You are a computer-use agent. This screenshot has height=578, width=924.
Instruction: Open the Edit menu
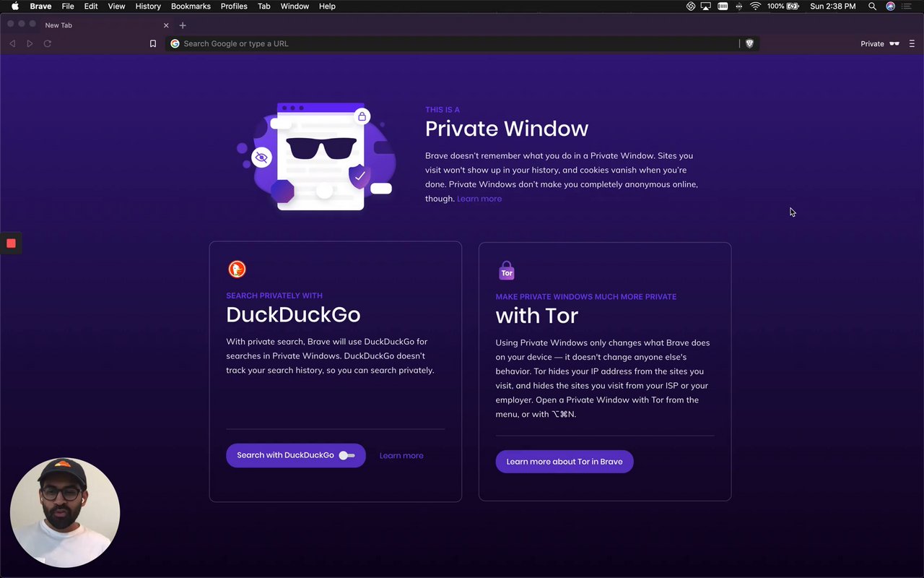pyautogui.click(x=91, y=6)
